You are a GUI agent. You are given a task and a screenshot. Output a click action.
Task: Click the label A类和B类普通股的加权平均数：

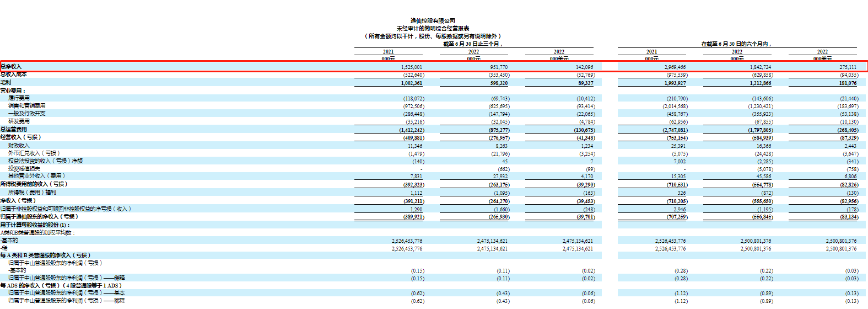click(x=37, y=232)
